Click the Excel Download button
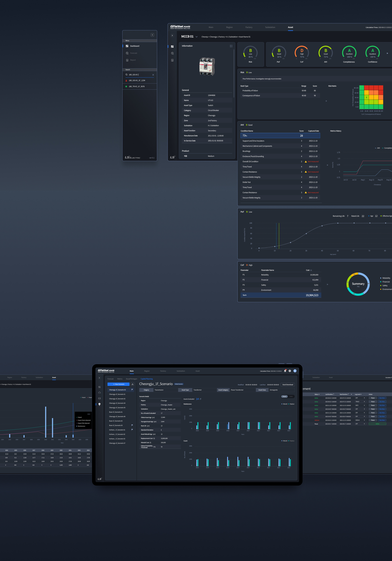 point(288,385)
